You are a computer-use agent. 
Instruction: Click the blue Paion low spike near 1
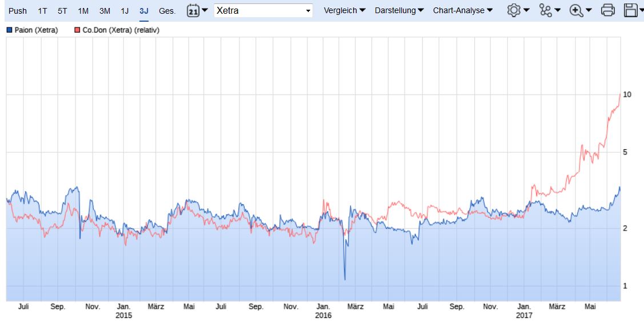point(345,280)
